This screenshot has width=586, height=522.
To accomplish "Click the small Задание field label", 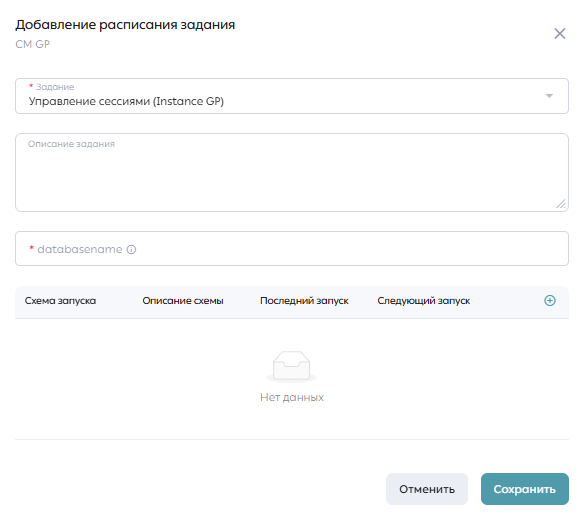I will click(x=55, y=87).
